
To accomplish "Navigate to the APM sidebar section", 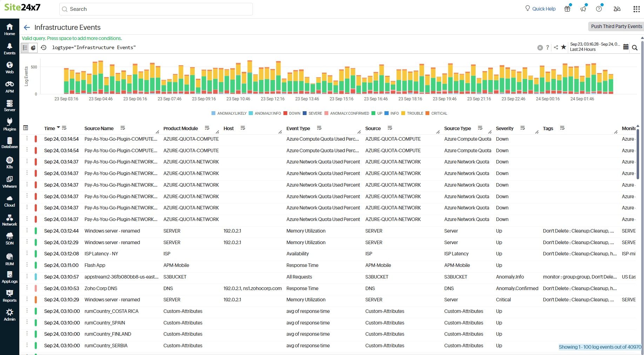I will (x=9, y=86).
